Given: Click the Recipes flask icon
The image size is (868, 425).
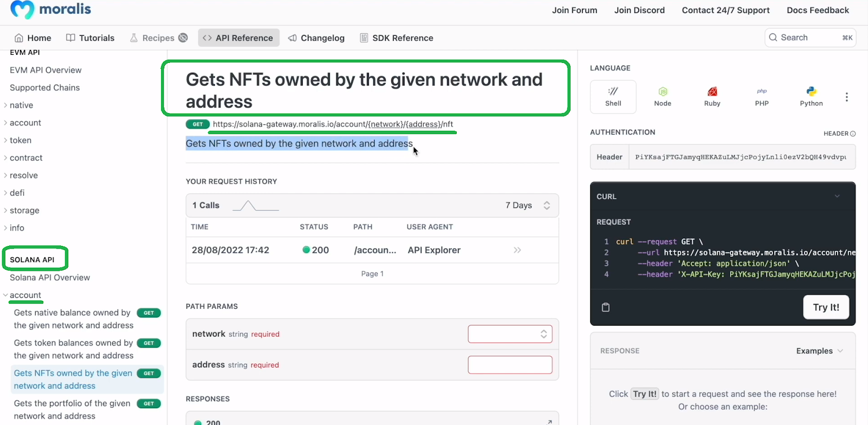Looking at the screenshot, I should (x=134, y=37).
